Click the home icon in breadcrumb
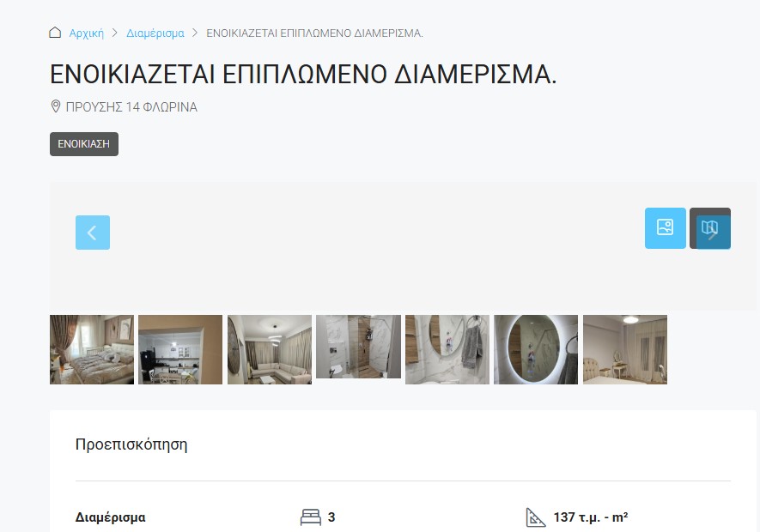This screenshot has width=760, height=532. (x=55, y=33)
